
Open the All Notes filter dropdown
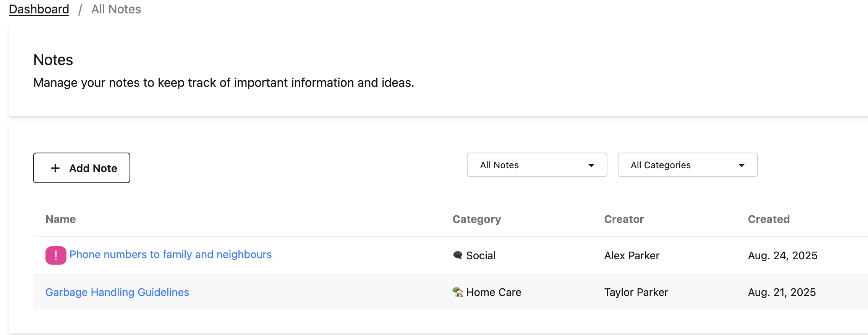coord(536,165)
